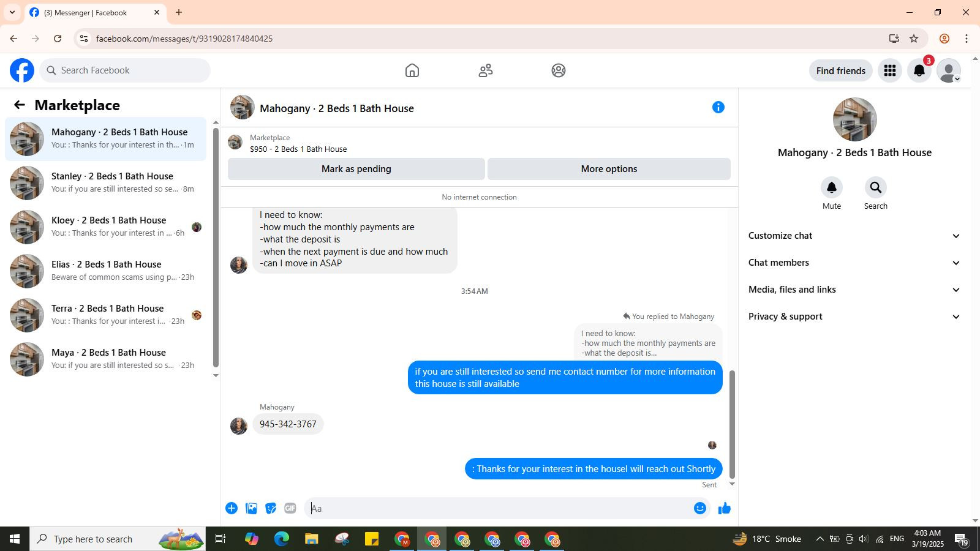Click the conversation list scrollbar

216,246
